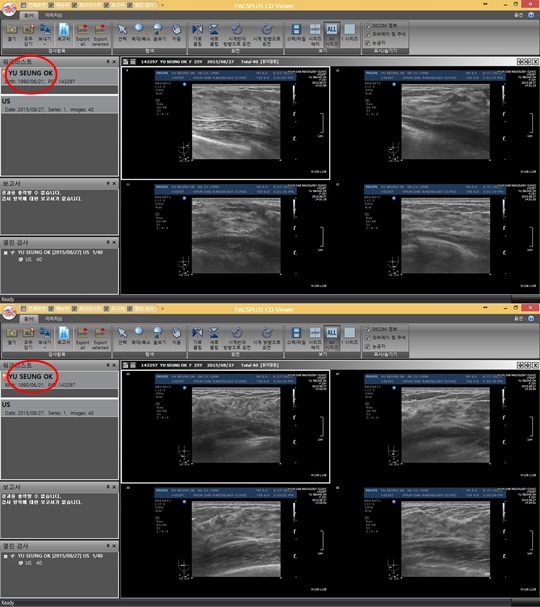540x607 pixels.
Task: Toggle the DICOM 정보 checkbox in upper window
Action: 367,26
